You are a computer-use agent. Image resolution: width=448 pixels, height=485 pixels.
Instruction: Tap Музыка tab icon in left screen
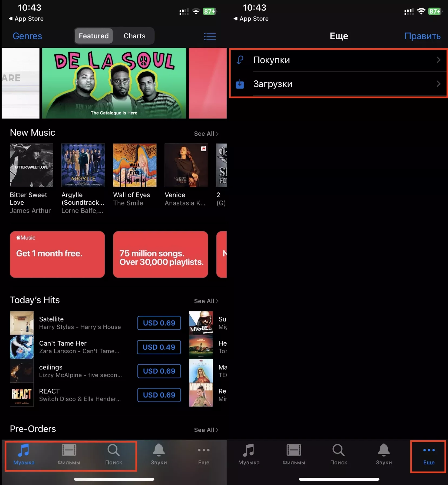[x=24, y=450]
